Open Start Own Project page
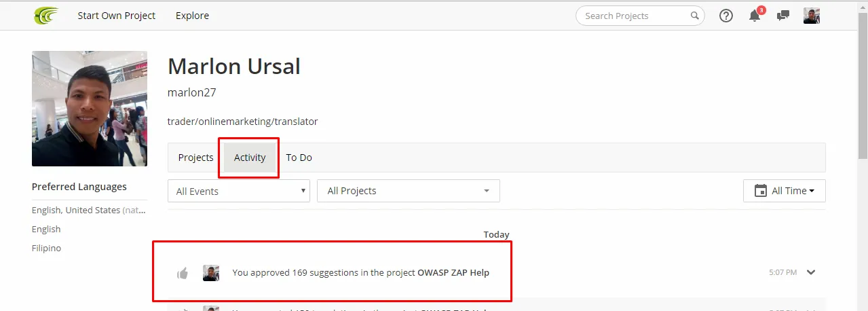The width and height of the screenshot is (868, 311). [116, 16]
